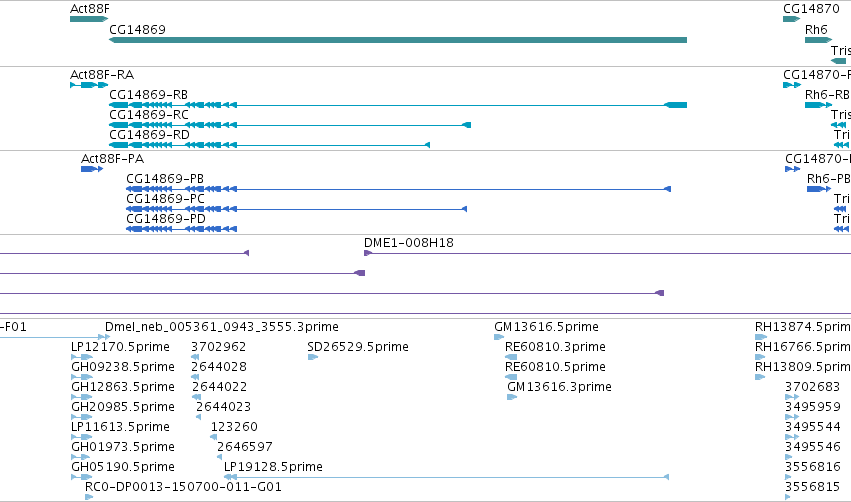
Task: Select feature 2644023
Action: [x=224, y=406]
